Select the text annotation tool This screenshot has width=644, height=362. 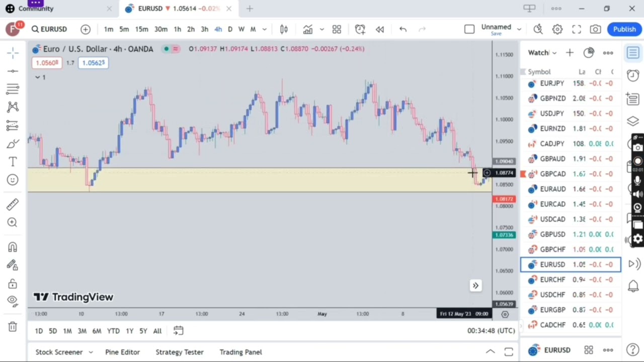[x=13, y=161]
